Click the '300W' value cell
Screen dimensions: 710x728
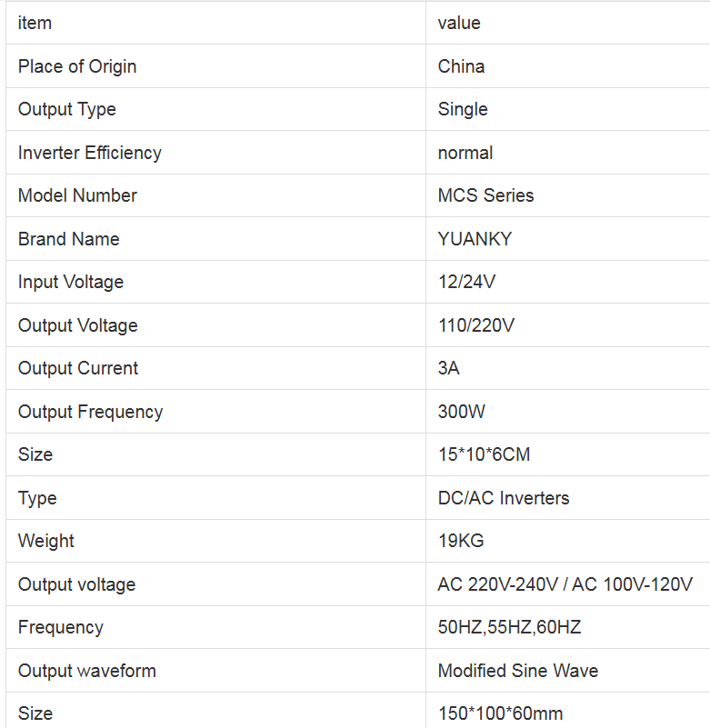462,412
